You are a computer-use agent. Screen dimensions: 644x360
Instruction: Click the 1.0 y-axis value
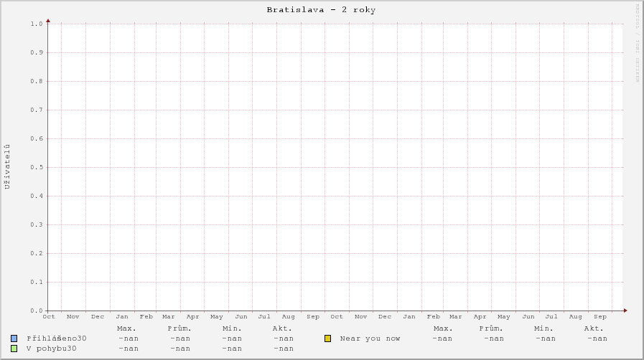point(37,24)
